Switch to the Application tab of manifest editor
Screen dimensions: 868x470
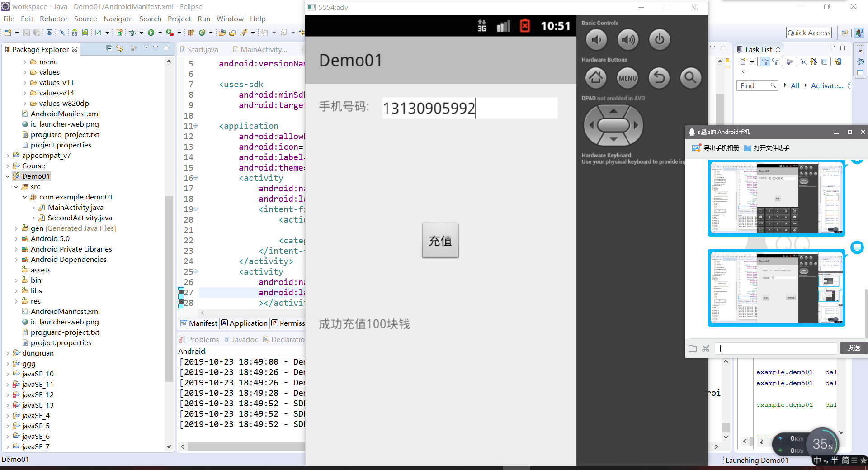(x=245, y=323)
